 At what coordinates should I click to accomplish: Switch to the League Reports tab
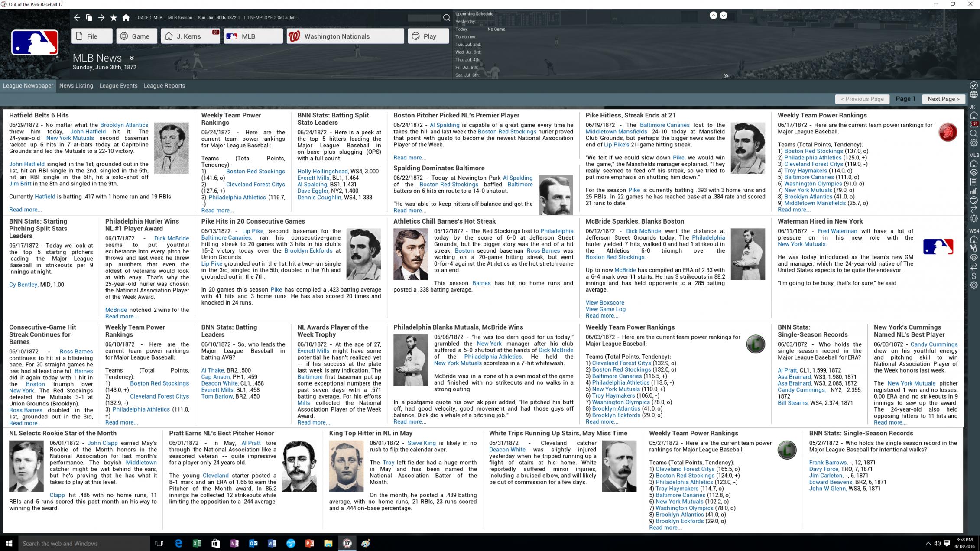(164, 86)
